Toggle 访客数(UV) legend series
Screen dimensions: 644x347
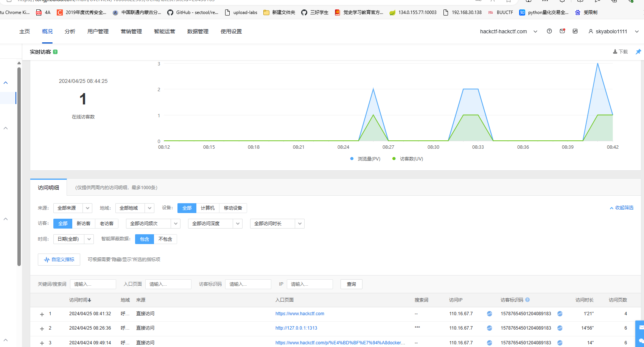(x=408, y=159)
